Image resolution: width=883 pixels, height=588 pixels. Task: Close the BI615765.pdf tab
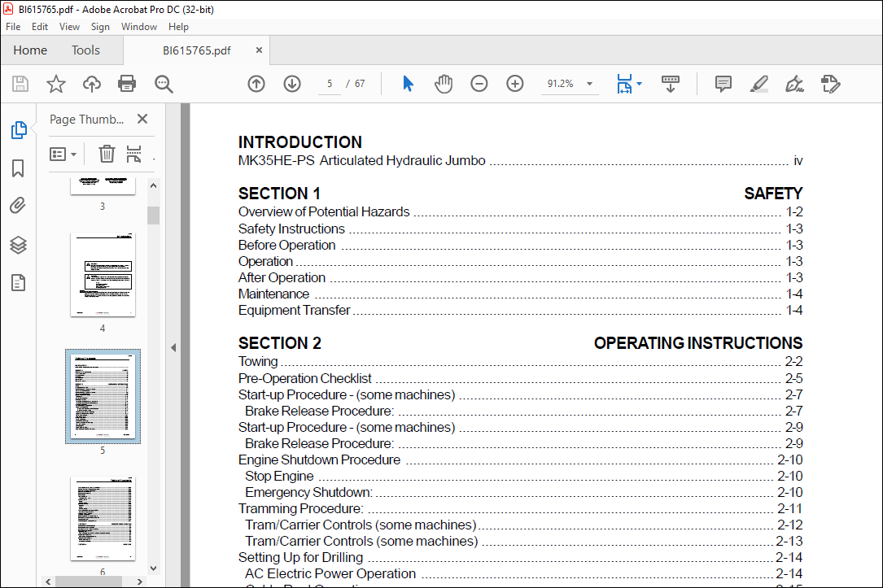tap(259, 50)
